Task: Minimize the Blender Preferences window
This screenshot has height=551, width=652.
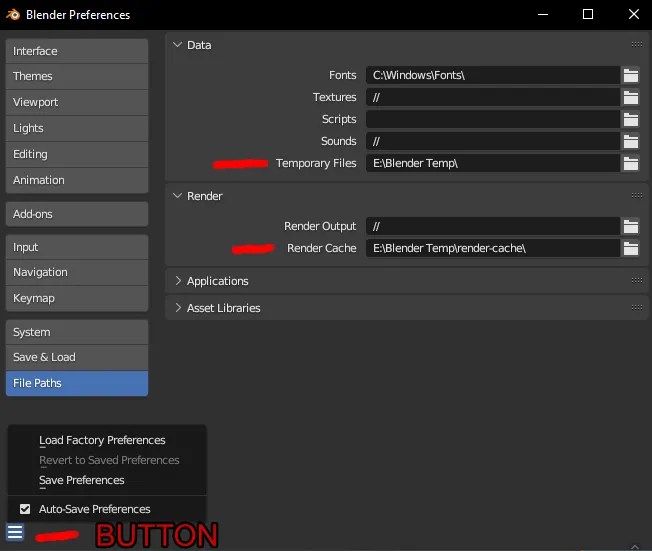Action: click(x=543, y=15)
